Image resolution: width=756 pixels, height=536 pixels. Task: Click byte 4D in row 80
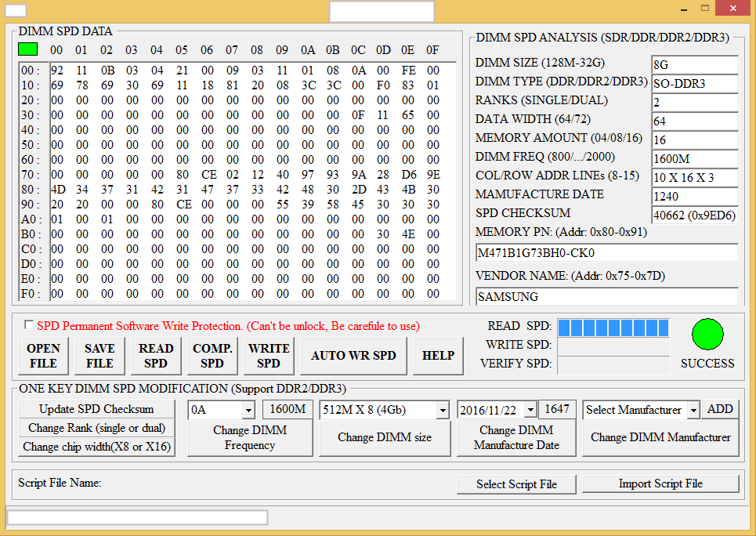click(58, 190)
